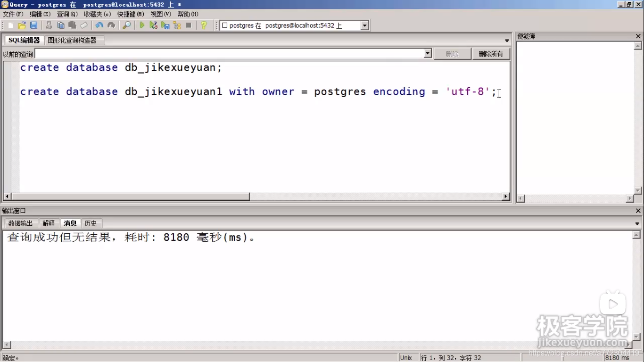Paste from clipboard into editor

pyautogui.click(x=72, y=25)
